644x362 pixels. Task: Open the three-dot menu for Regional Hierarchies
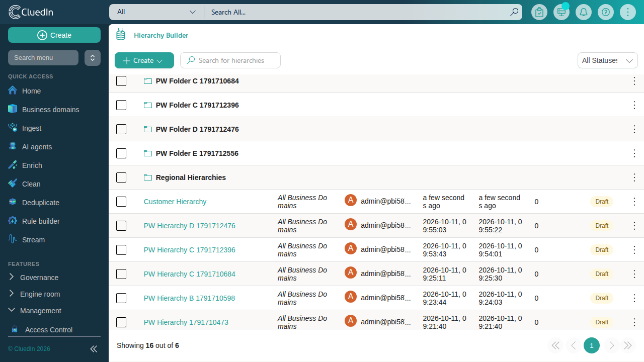coord(634,177)
